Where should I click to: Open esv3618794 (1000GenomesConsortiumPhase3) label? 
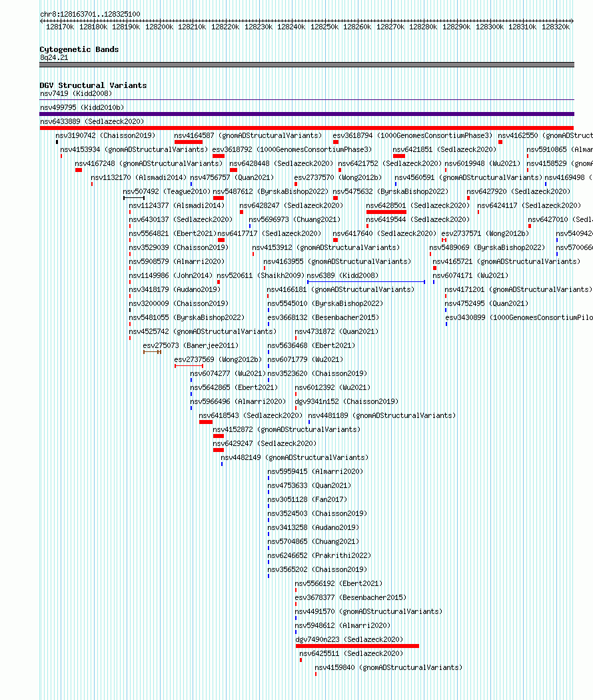tap(412, 135)
